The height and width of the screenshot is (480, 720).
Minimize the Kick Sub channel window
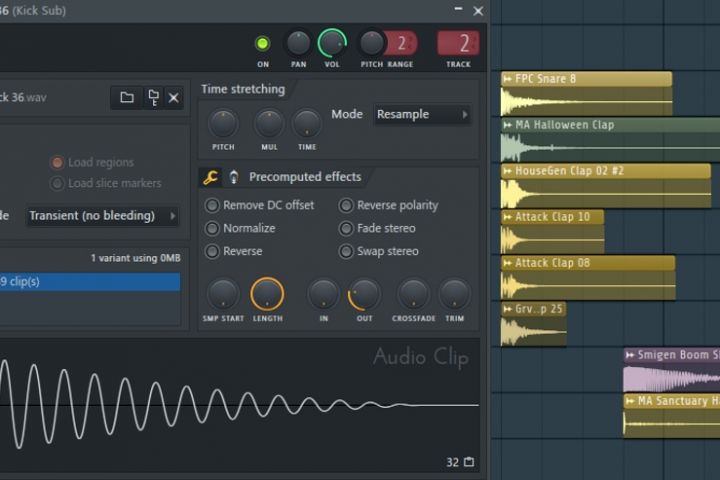click(458, 9)
